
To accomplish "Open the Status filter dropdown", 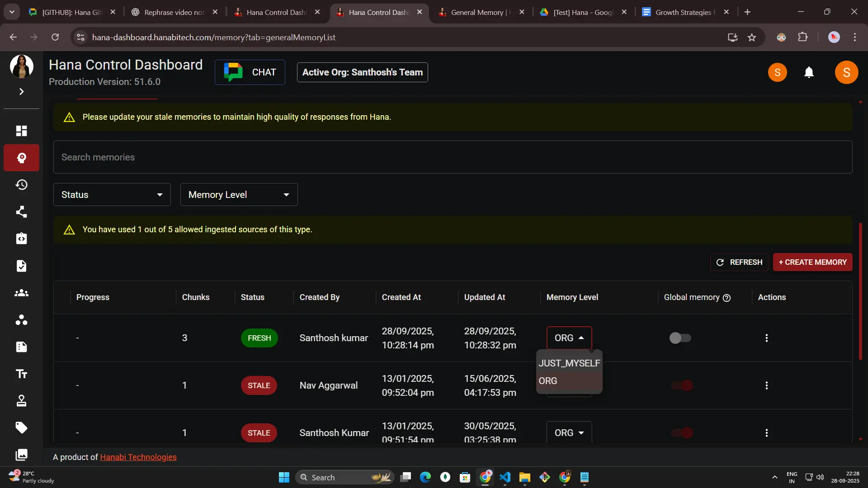I will pyautogui.click(x=112, y=195).
